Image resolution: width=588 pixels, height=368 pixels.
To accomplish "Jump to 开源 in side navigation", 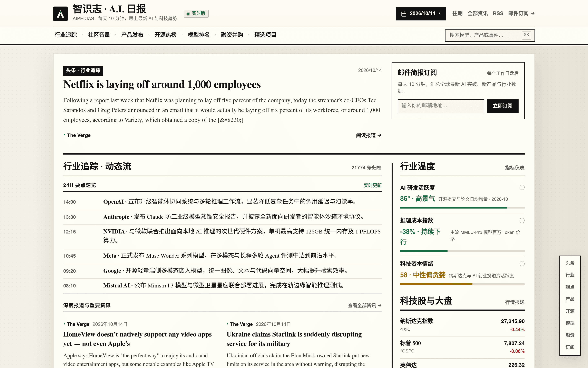I will click(570, 311).
